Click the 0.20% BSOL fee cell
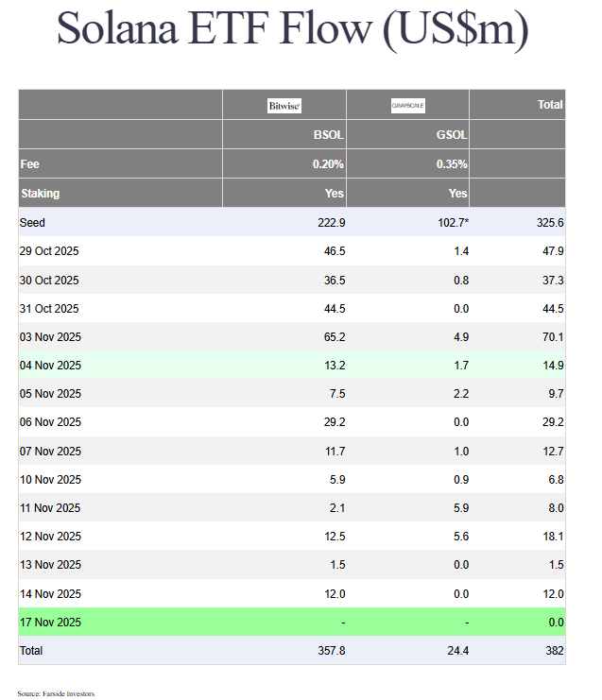The width and height of the screenshot is (602, 700). pyautogui.click(x=328, y=164)
